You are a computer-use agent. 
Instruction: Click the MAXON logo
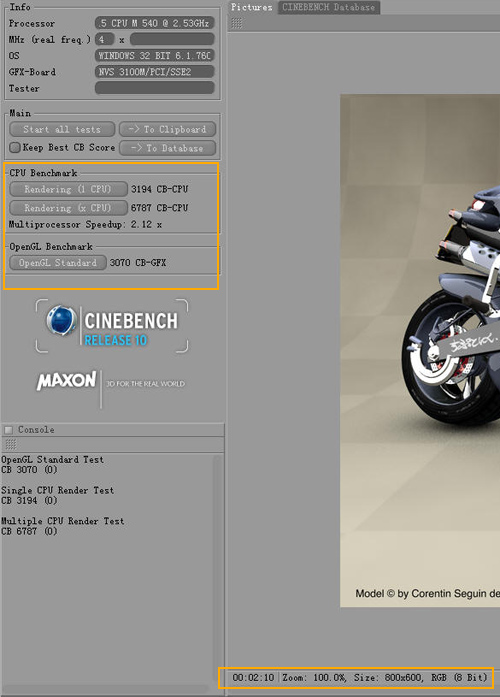[x=66, y=381]
